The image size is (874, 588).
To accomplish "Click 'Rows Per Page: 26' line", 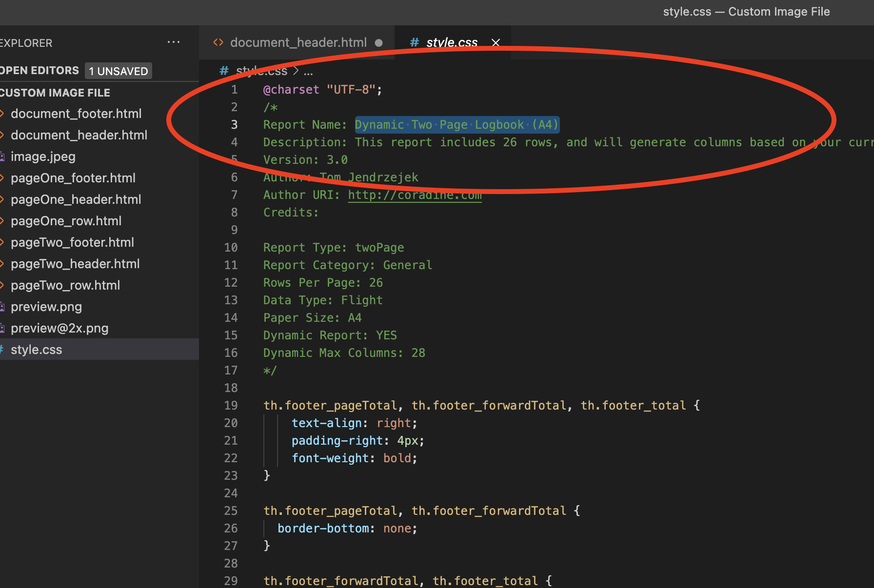I will pyautogui.click(x=323, y=283).
